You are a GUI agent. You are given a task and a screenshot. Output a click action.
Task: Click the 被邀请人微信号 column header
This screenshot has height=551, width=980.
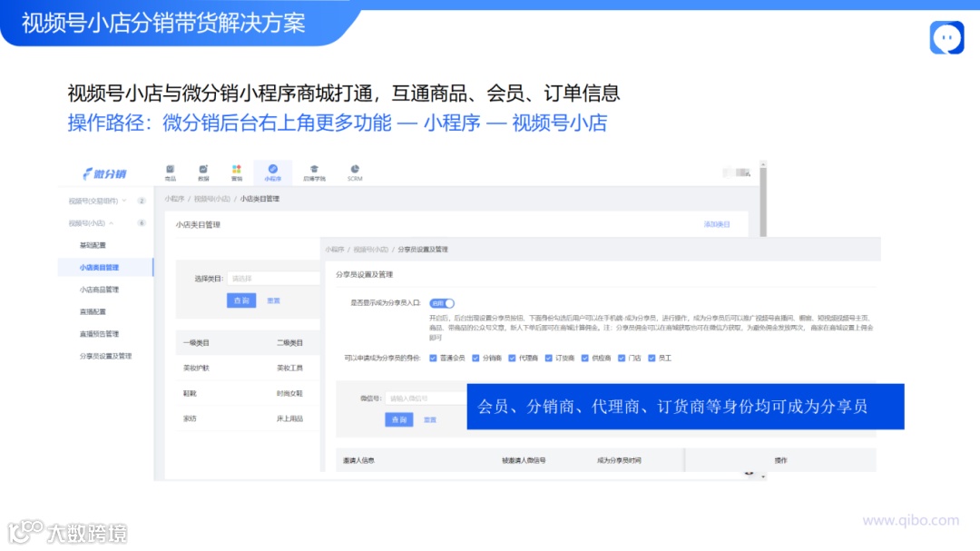(x=524, y=460)
